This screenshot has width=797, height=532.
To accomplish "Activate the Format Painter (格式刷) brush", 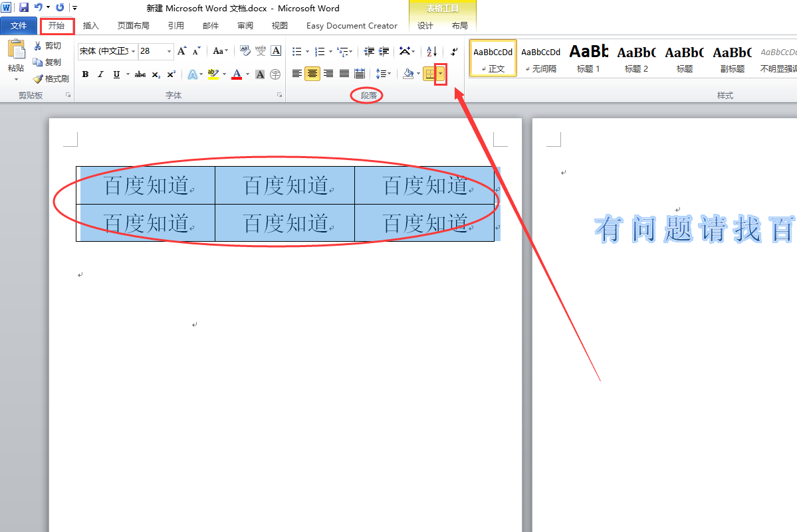I will pos(51,78).
